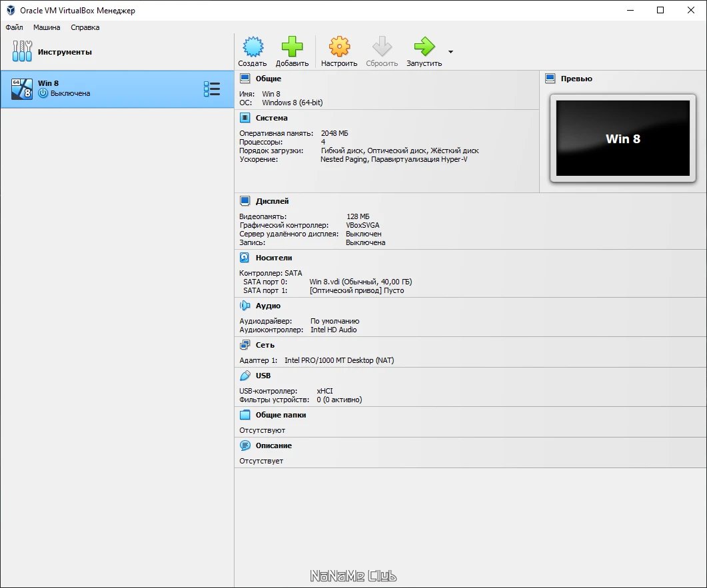Click the Описание section header
The width and height of the screenshot is (707, 588).
coord(273,445)
